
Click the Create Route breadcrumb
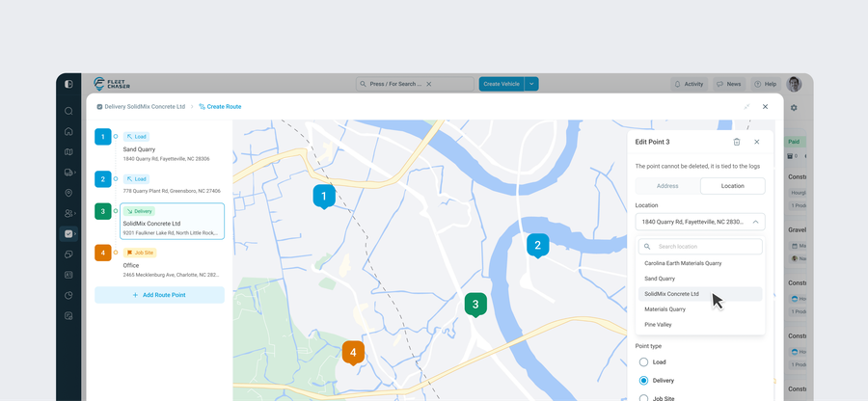point(220,107)
